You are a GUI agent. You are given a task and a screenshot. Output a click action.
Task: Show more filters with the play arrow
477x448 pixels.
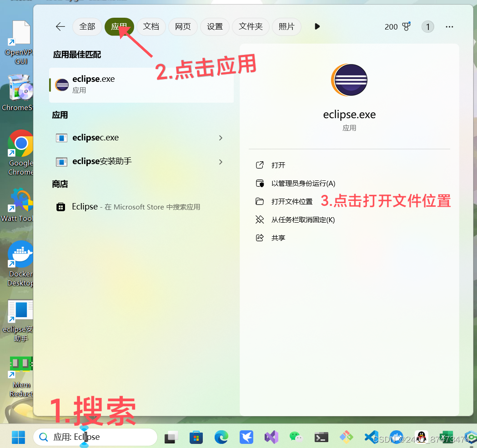pyautogui.click(x=317, y=27)
